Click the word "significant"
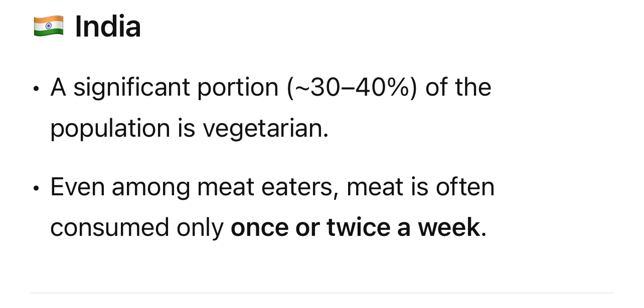644x308 pixels. point(131,88)
